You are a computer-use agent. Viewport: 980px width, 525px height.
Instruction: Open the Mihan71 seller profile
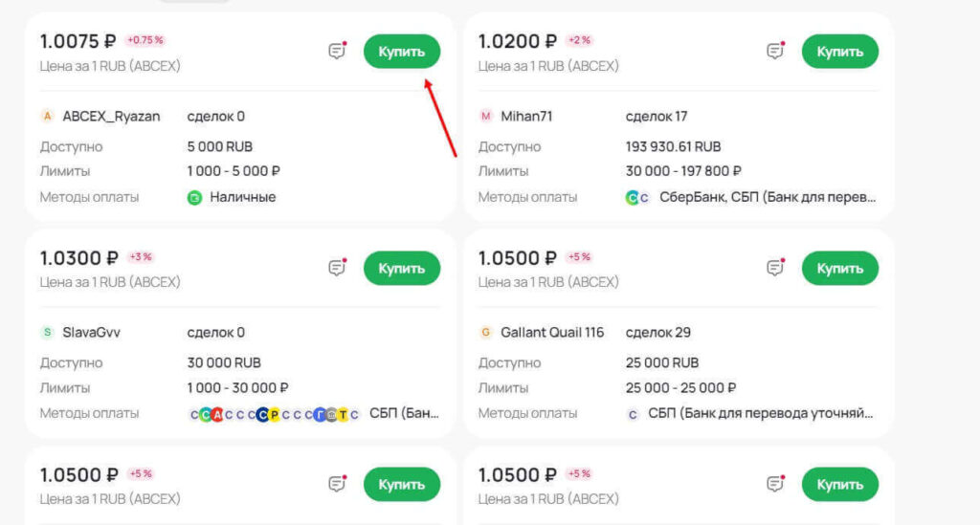[x=526, y=117]
